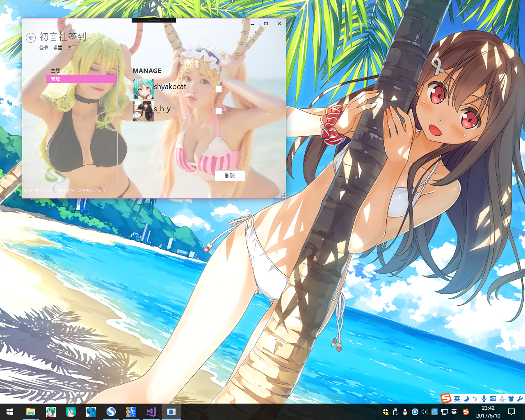This screenshot has height=420, width=525.
Task: Click the 初音社签到 window title
Action: click(x=63, y=37)
